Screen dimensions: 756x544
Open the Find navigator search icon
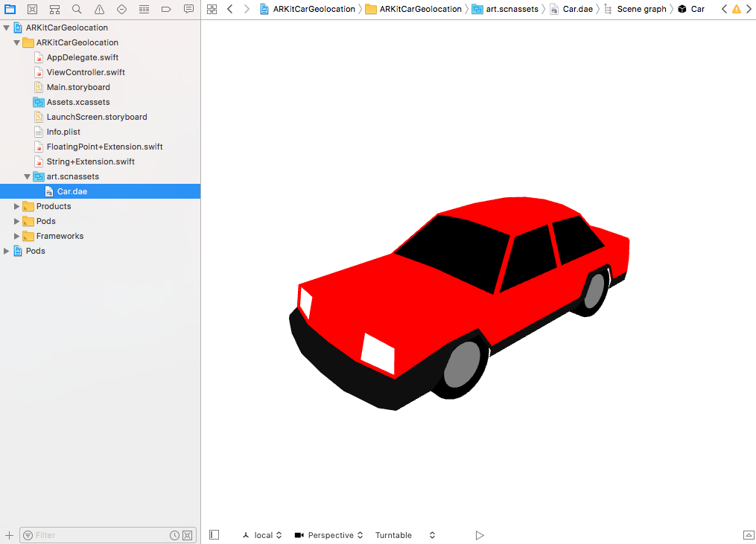click(x=77, y=9)
